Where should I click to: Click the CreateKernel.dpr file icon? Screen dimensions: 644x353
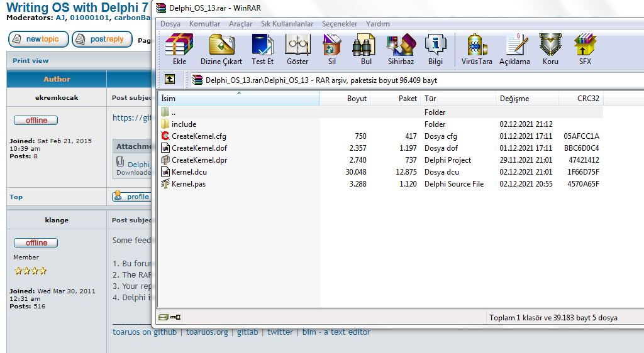165,160
